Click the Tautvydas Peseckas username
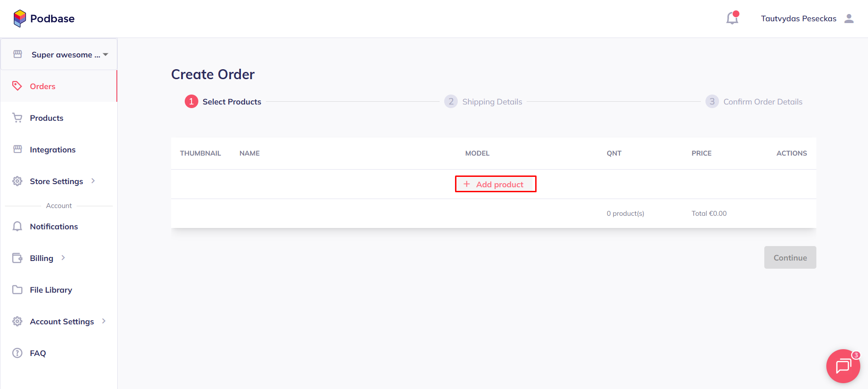868x389 pixels. pos(798,19)
